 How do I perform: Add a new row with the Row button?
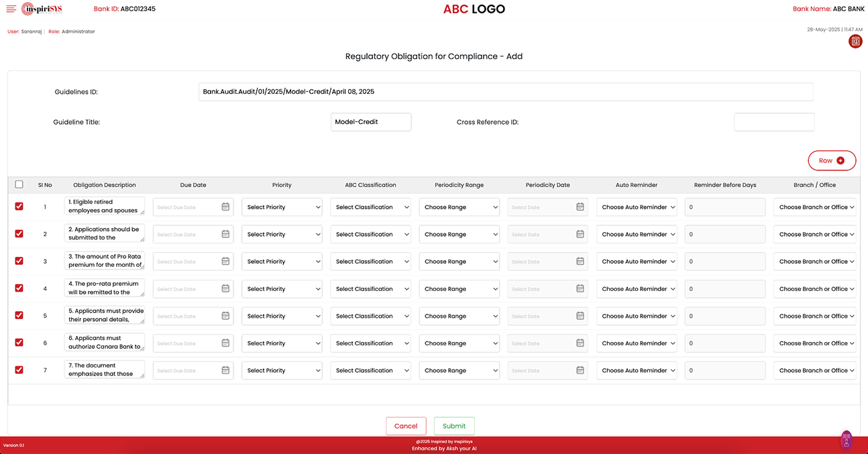[832, 161]
